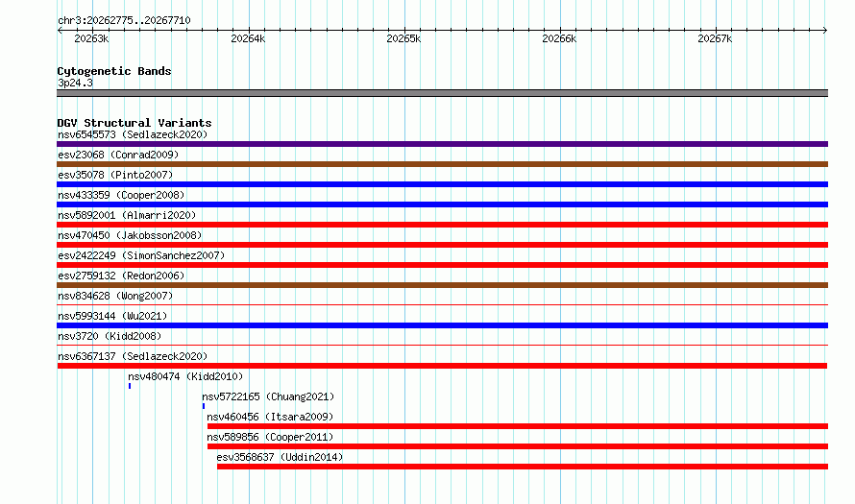855x504 pixels.
Task: Click the 20265k ruler label
Action: [x=403, y=38]
